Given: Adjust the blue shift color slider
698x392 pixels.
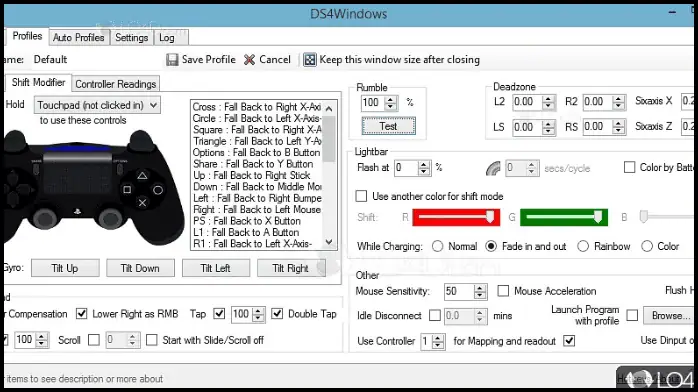Looking at the screenshot, I should pyautogui.click(x=666, y=217).
